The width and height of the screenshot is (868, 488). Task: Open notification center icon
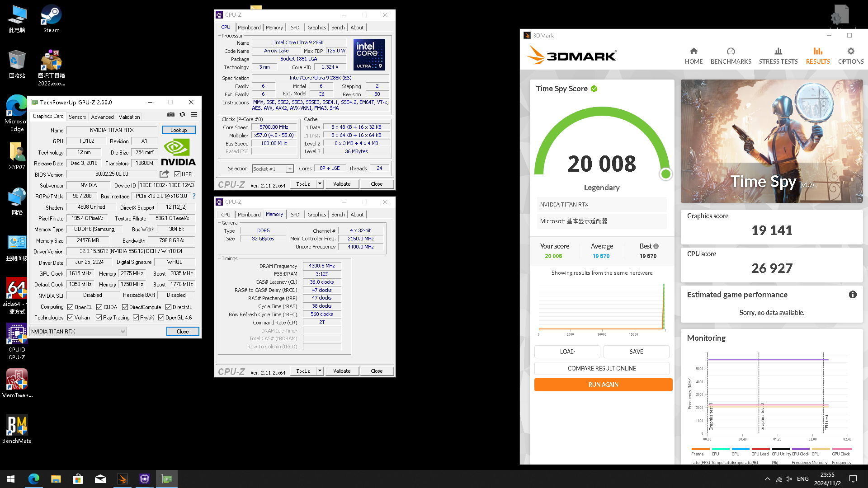click(853, 479)
